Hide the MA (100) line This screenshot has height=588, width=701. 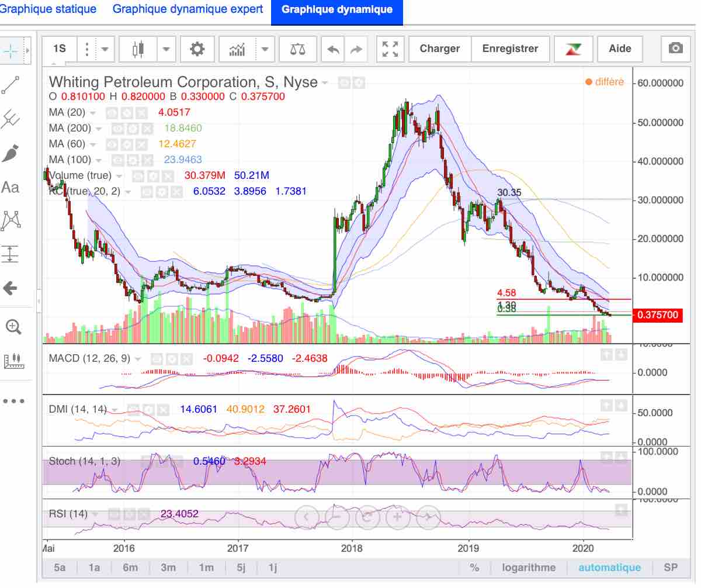[118, 160]
